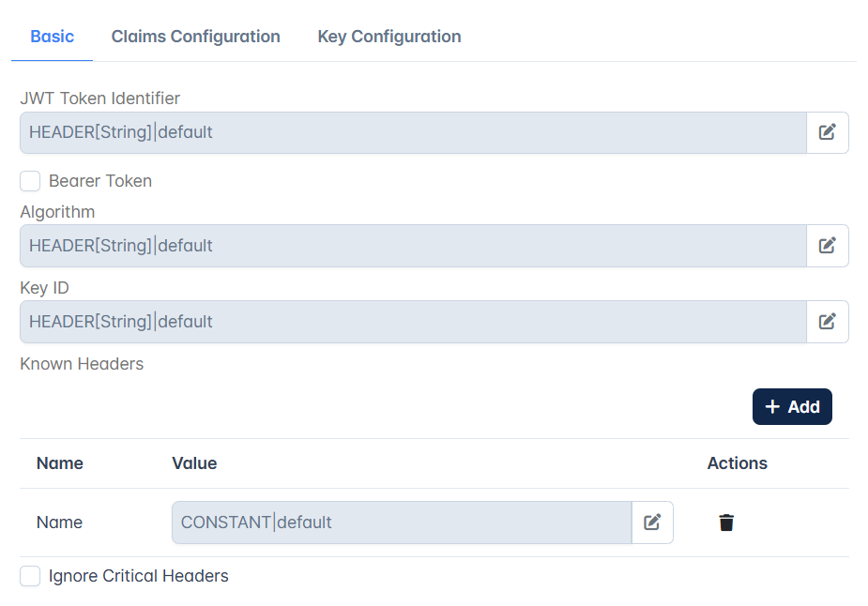This screenshot has height=606, width=868.
Task: Switch to the Claims Configuration tab
Action: pyautogui.click(x=195, y=37)
